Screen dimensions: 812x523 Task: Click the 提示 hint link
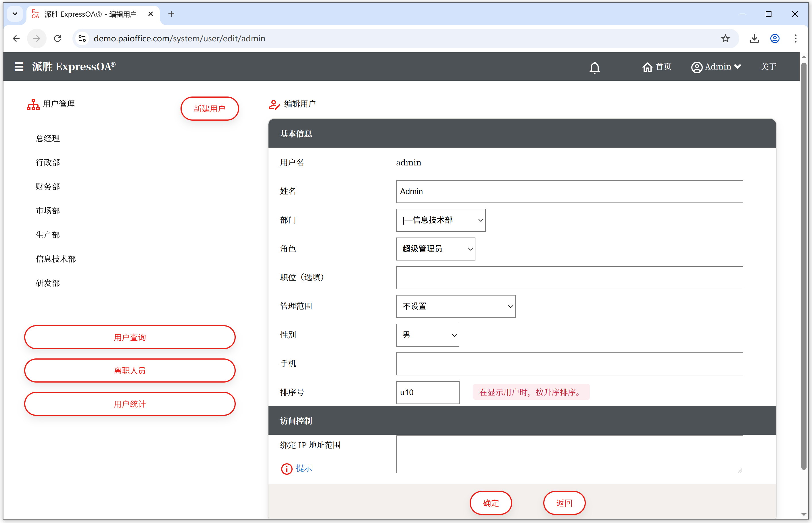[x=304, y=468]
